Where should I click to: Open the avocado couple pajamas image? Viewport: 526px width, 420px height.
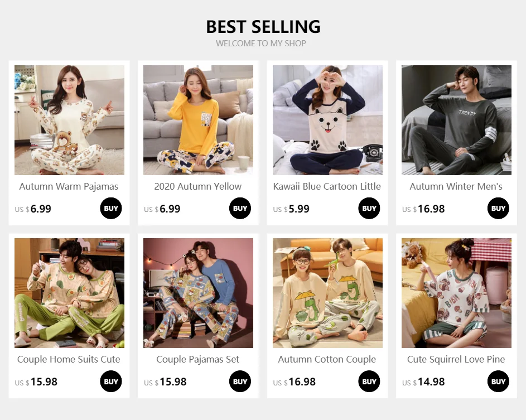tap(69, 293)
